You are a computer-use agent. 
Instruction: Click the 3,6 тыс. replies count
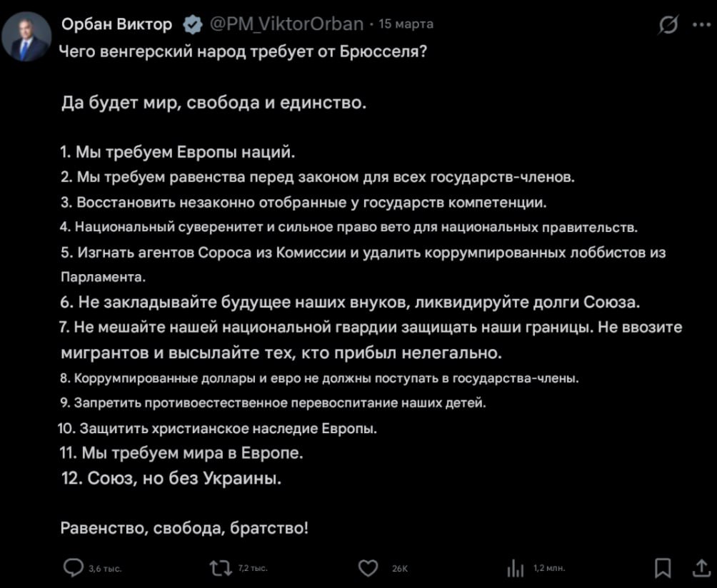pyautogui.click(x=104, y=569)
